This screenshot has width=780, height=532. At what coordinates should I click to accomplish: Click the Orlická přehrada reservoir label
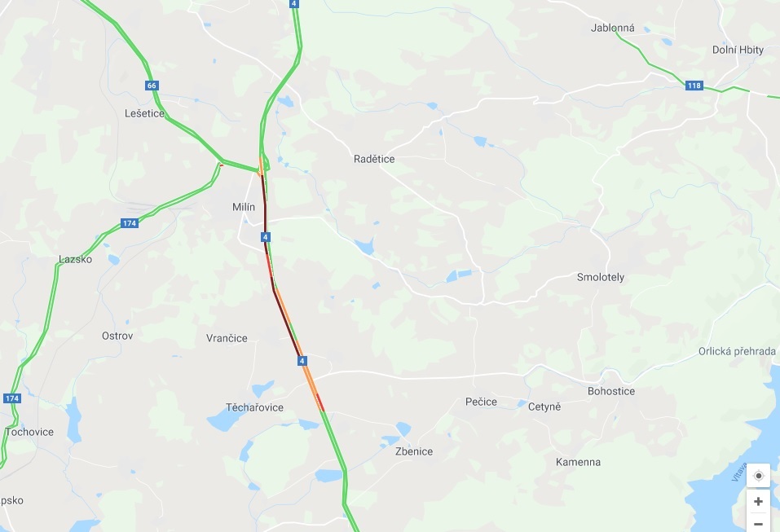click(x=737, y=351)
